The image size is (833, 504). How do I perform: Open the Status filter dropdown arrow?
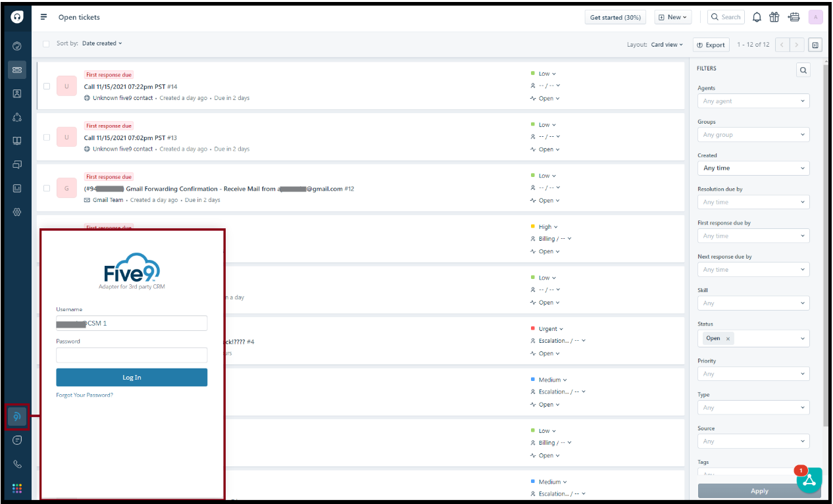(x=803, y=339)
